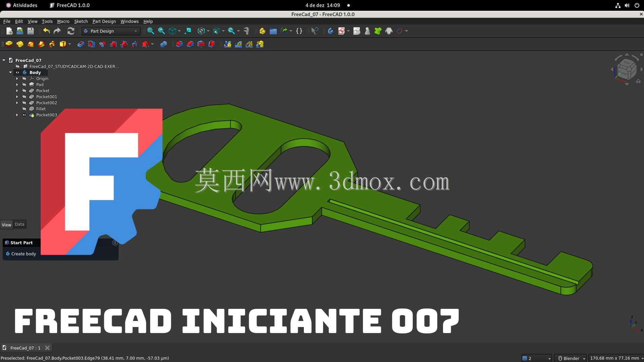Redo the action
This screenshot has height=362, width=644.
57,31
